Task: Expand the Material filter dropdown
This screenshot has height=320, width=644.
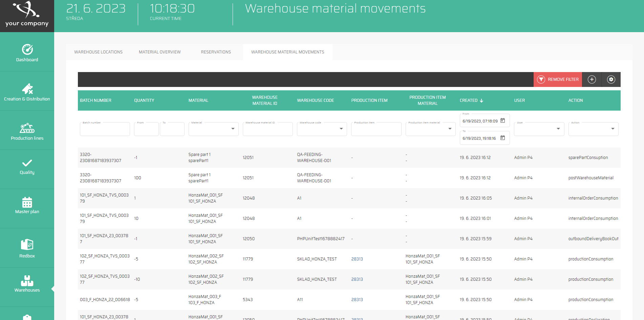Action: [233, 129]
